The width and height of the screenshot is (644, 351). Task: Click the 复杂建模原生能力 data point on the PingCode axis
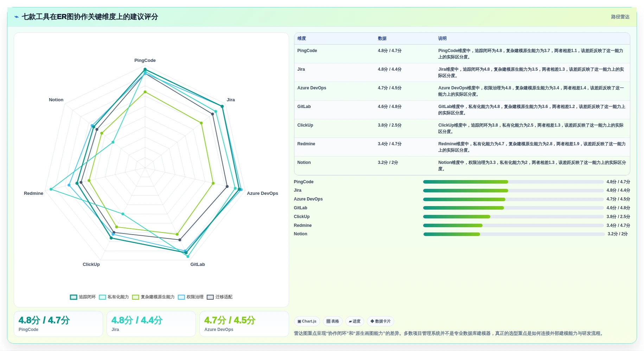click(145, 92)
